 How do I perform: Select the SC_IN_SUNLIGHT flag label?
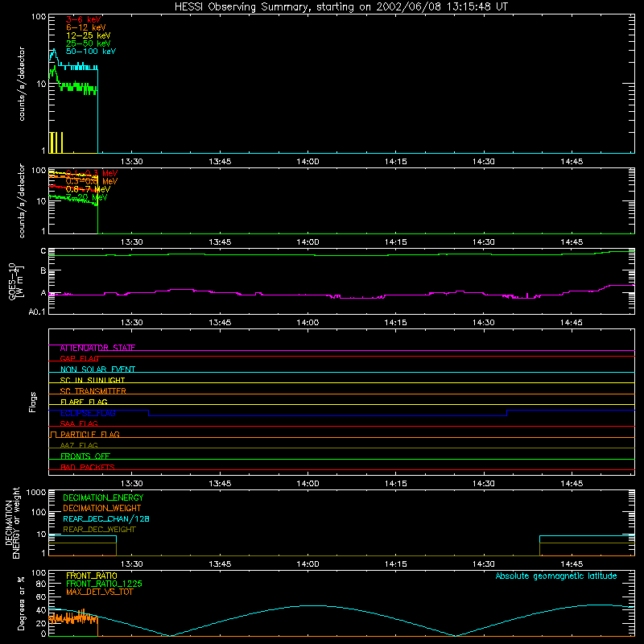[x=93, y=380]
